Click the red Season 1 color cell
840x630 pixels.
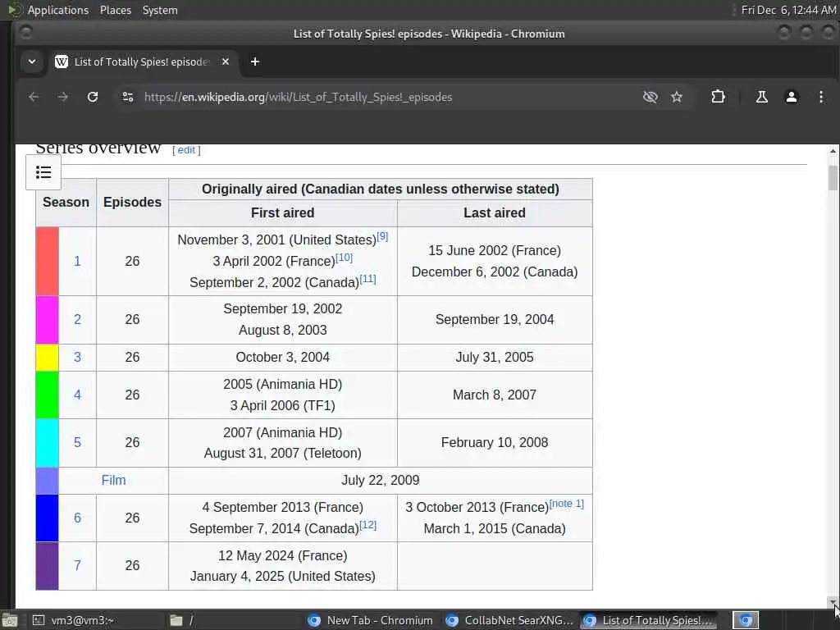click(x=47, y=261)
